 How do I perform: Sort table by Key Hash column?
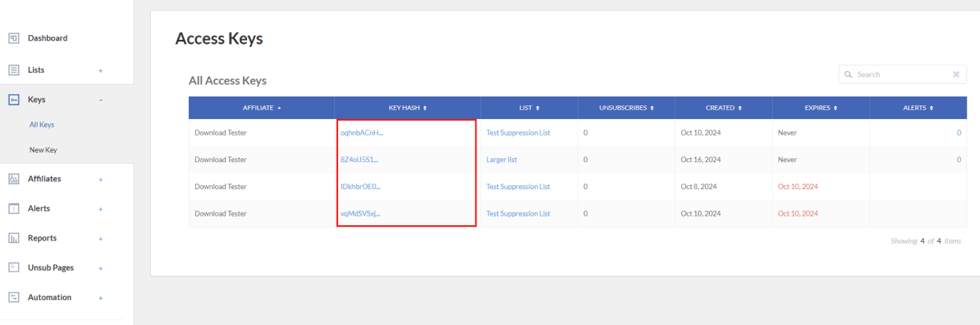pyautogui.click(x=408, y=108)
